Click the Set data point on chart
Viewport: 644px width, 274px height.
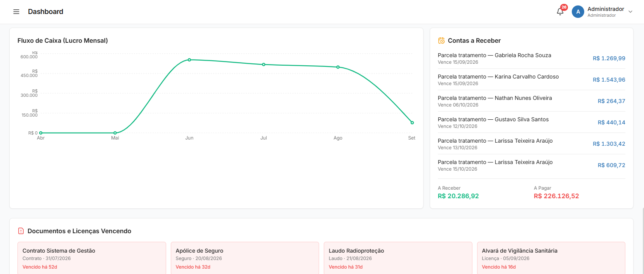(x=412, y=123)
